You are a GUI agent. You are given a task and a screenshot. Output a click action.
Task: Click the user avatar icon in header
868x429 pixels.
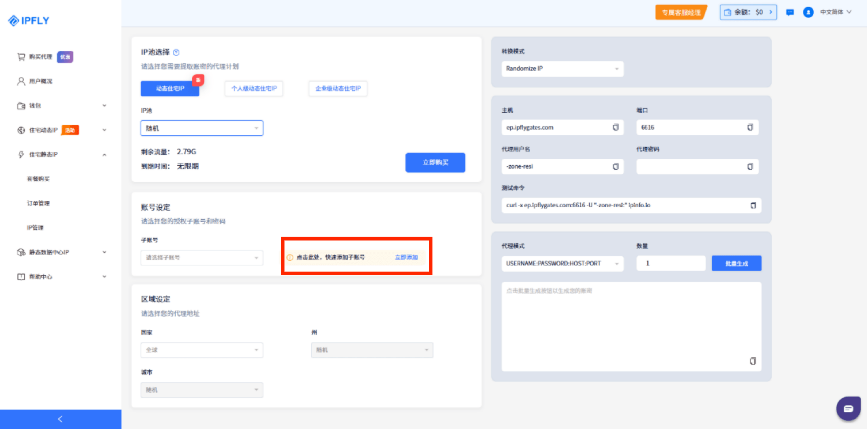point(808,12)
